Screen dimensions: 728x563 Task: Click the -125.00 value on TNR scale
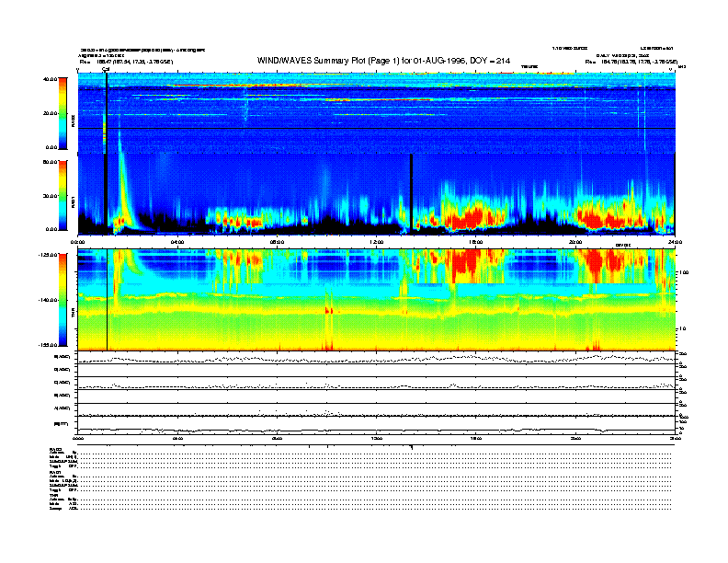48,255
